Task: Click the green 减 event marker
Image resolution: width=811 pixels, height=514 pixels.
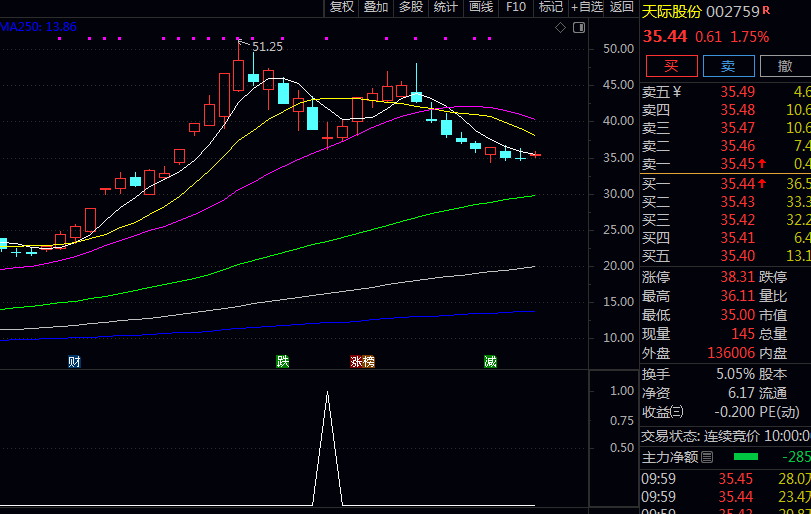Action: (x=490, y=361)
